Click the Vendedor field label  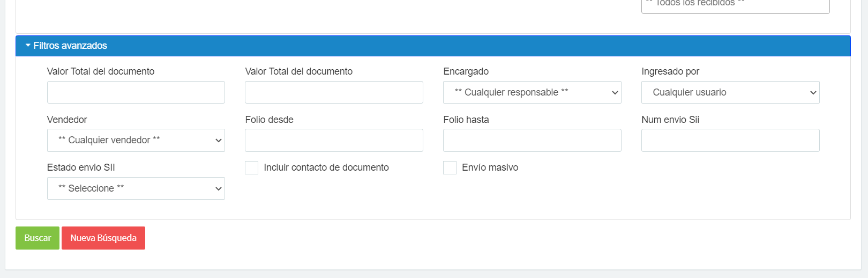pos(67,120)
